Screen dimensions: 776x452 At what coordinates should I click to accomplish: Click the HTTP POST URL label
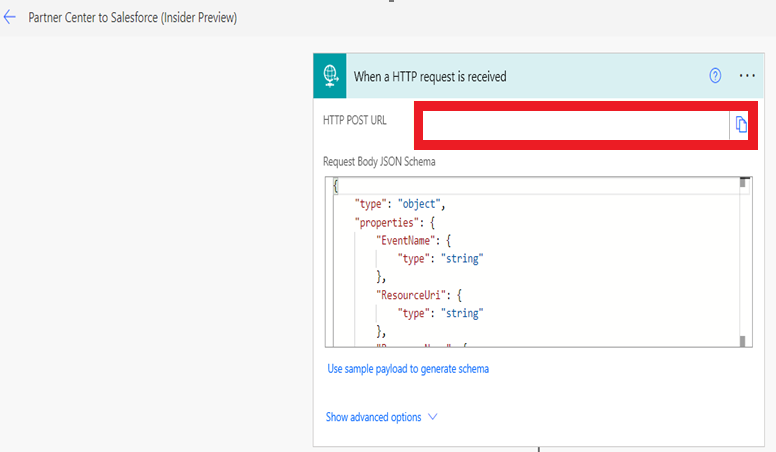pos(354,120)
